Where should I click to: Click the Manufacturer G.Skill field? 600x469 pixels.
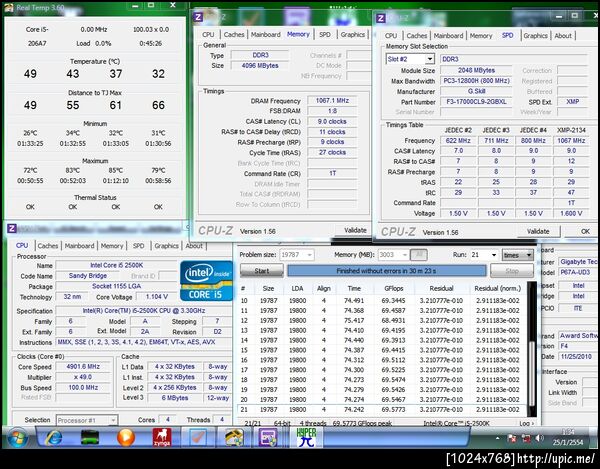click(x=476, y=91)
